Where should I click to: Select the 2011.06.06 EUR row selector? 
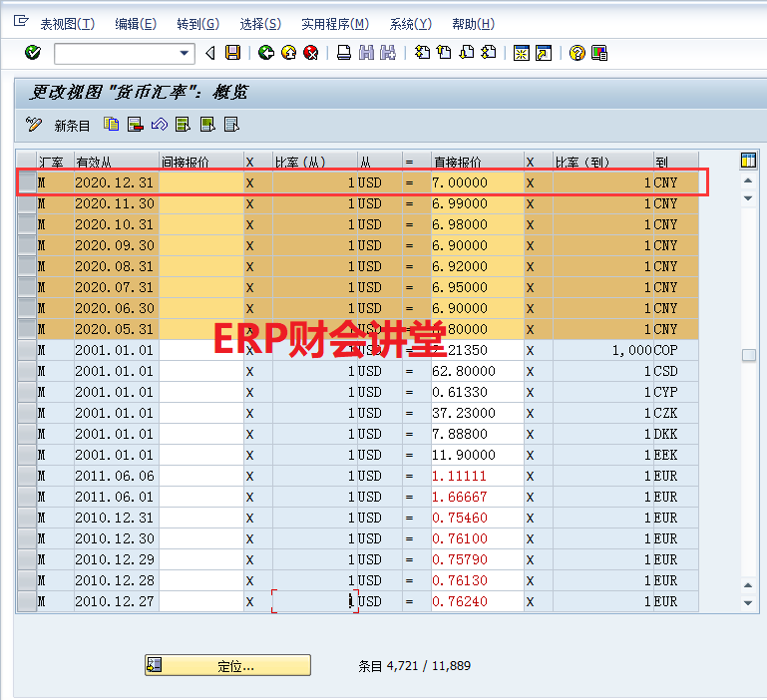click(27, 476)
